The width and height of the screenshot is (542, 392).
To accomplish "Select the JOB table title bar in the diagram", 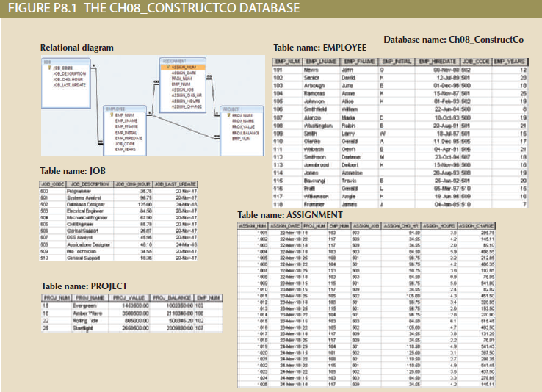I will pyautogui.click(x=66, y=62).
